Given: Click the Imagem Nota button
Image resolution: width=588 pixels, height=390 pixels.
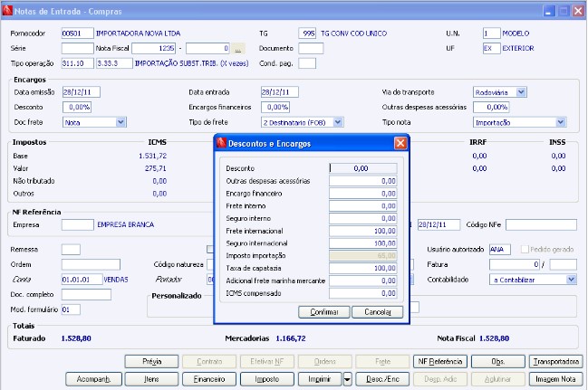Looking at the screenshot, I should pos(555,379).
